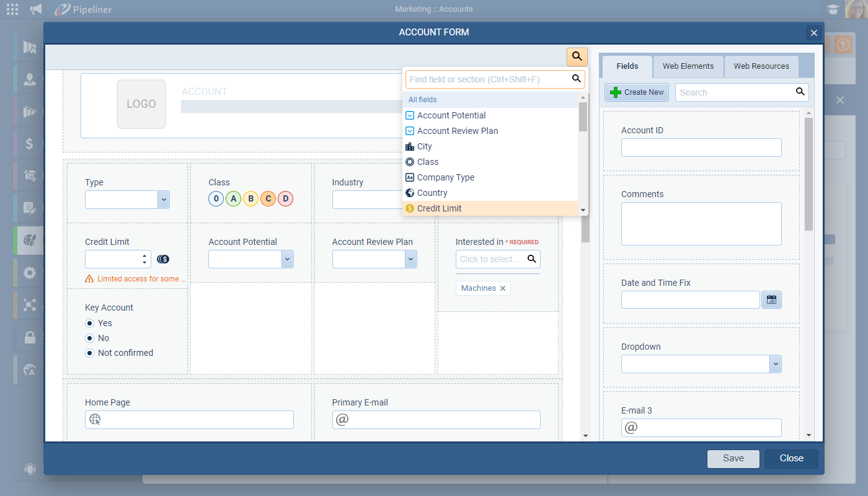Image resolution: width=868 pixels, height=496 pixels.
Task: Expand the Account Review Plan dropdown
Action: (x=410, y=259)
